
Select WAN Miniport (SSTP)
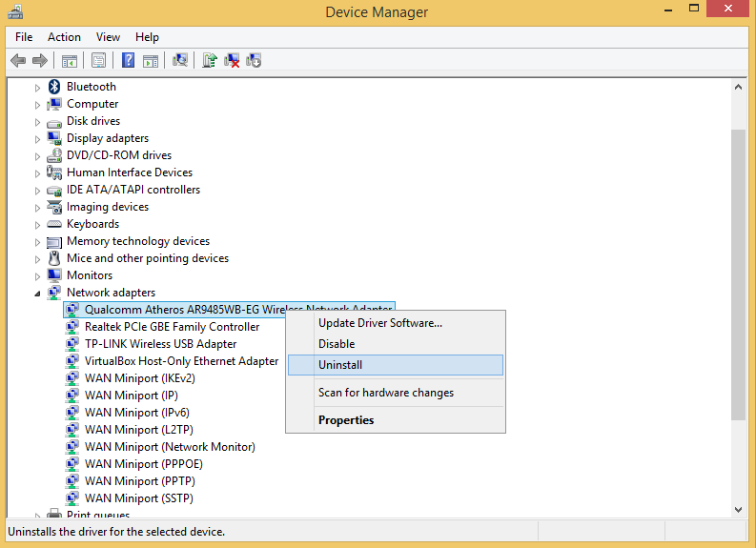[139, 497]
